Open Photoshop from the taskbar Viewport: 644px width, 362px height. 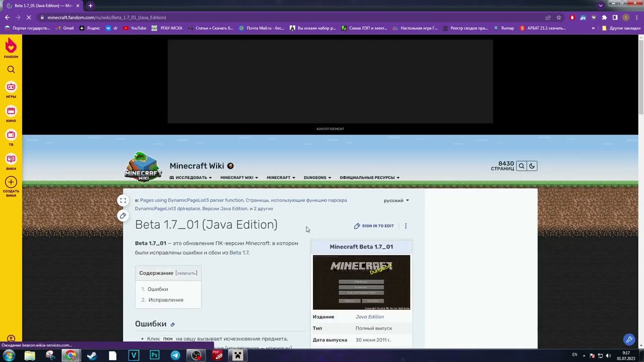[154, 355]
